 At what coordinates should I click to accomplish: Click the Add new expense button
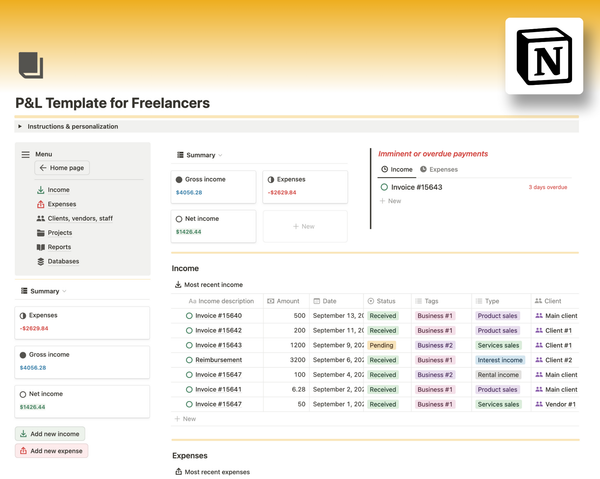pos(52,451)
